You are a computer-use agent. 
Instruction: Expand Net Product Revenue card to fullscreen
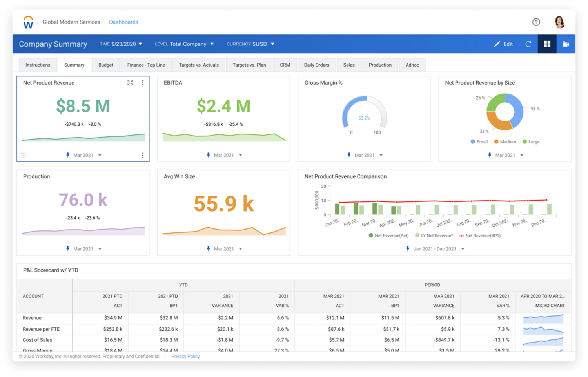131,83
